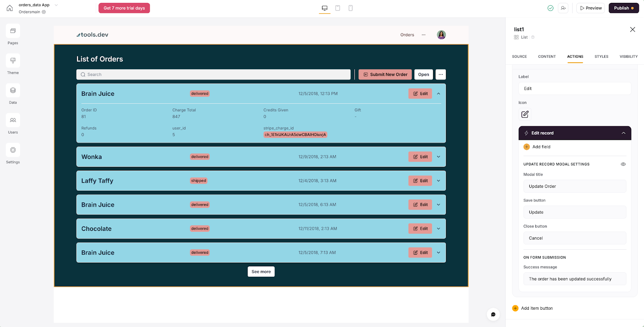Click the stripe charge id tag
The image size is (644, 327).
coord(295,135)
